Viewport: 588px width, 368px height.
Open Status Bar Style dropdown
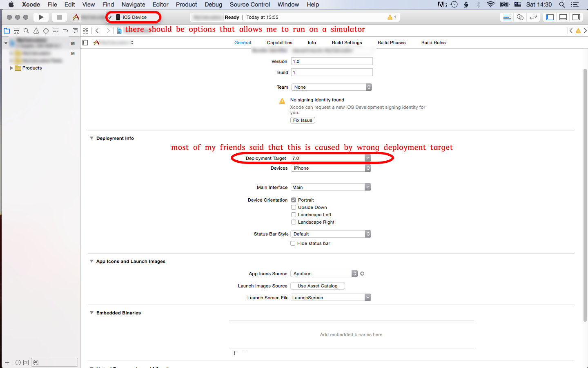click(x=331, y=234)
